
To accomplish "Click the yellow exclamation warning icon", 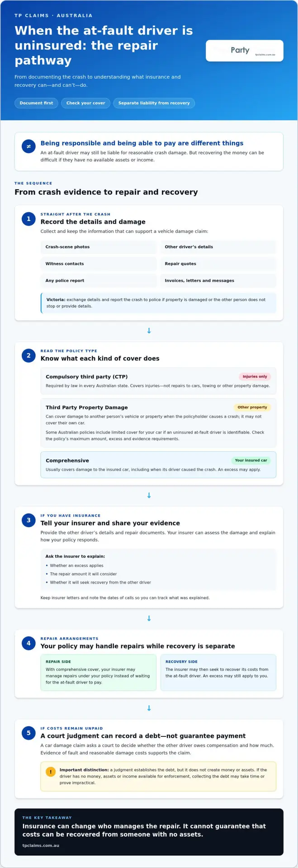I will point(51,772).
